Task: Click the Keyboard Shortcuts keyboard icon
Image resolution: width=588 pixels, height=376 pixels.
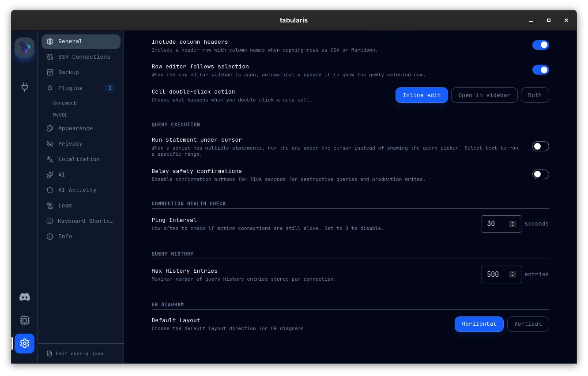Action: [x=49, y=221]
